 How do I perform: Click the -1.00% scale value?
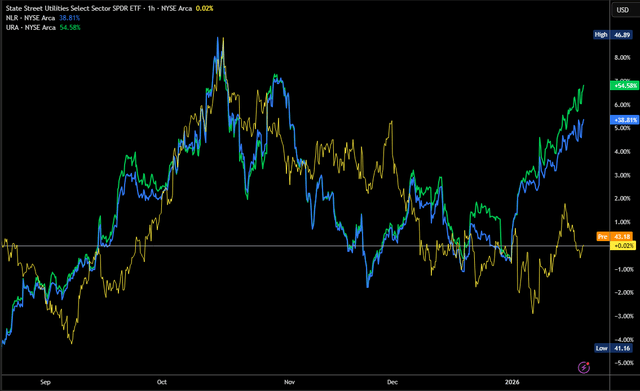[x=623, y=269]
